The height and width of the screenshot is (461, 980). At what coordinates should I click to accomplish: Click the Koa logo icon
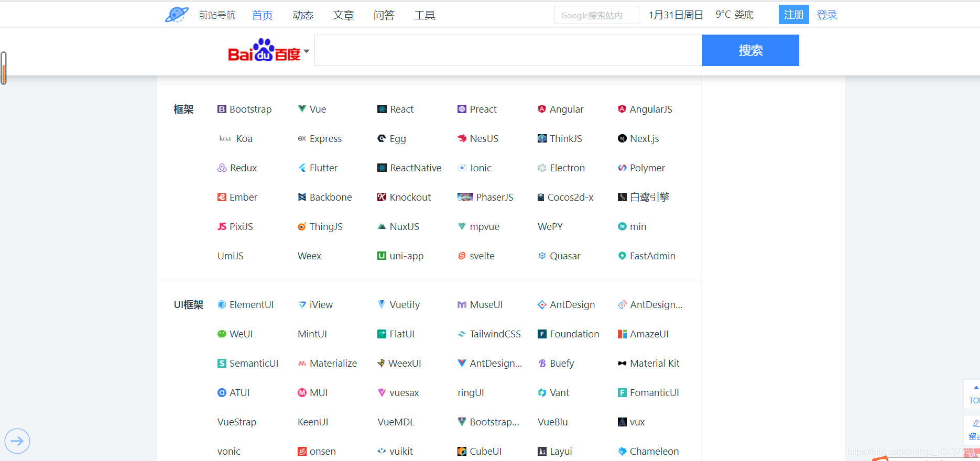225,138
